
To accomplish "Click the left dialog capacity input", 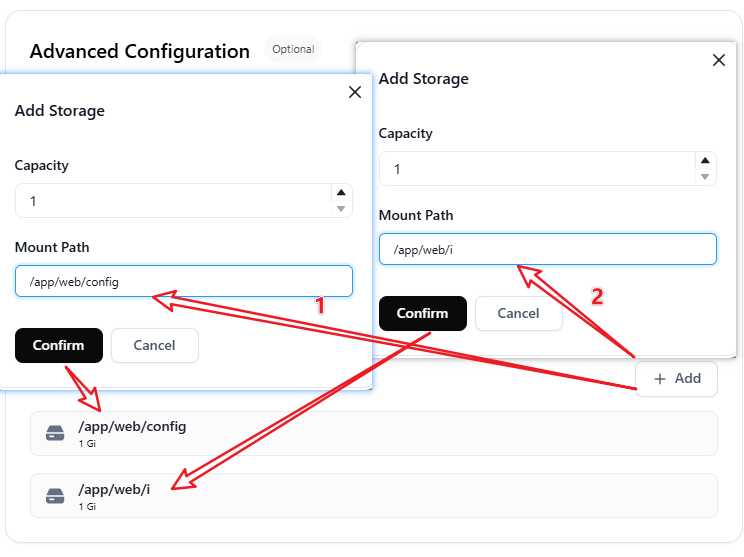I will [x=173, y=201].
